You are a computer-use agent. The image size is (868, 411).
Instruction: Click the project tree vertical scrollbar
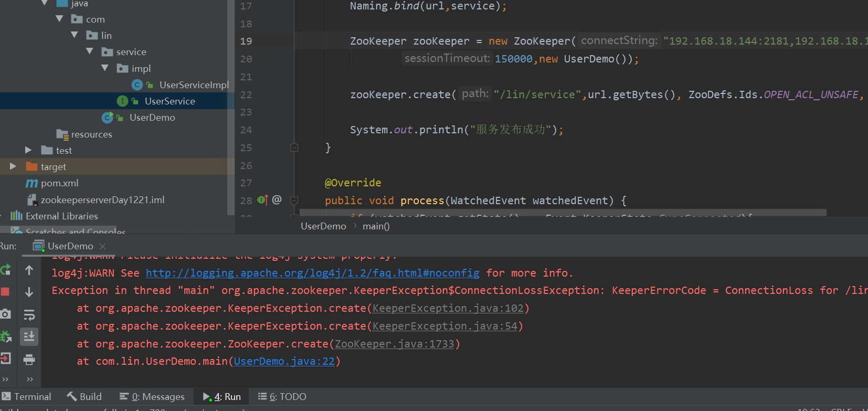(230, 108)
